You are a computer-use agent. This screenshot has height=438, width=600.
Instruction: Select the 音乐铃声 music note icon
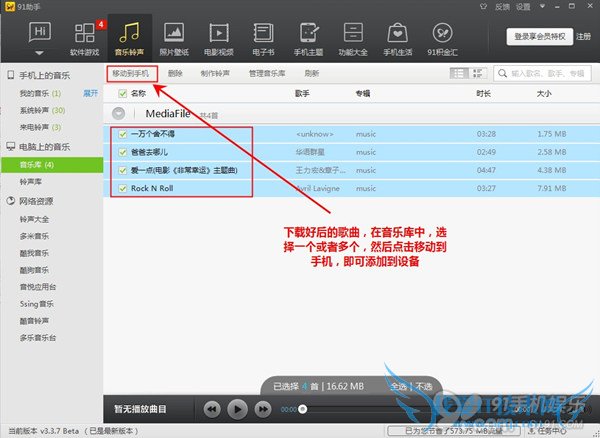coord(129,33)
